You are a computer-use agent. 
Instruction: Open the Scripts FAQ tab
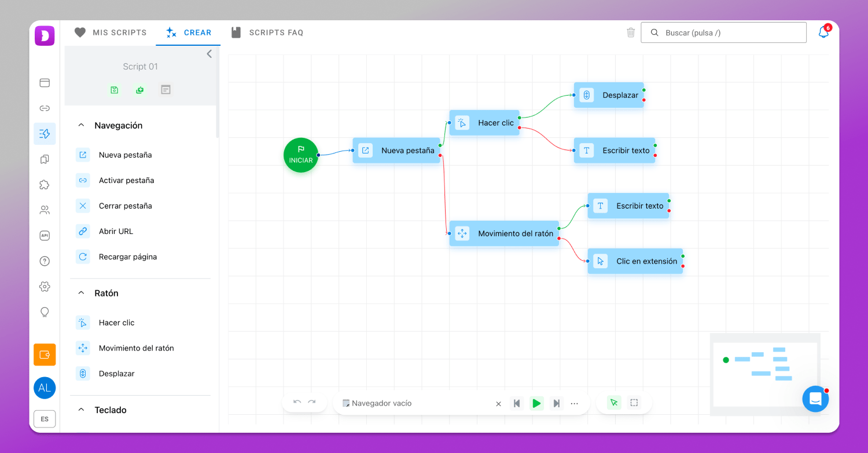coord(267,32)
